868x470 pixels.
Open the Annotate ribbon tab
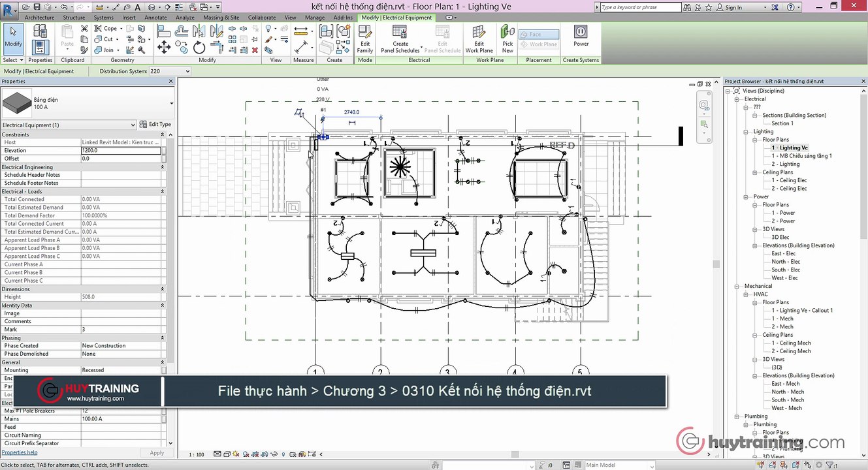pyautogui.click(x=155, y=18)
